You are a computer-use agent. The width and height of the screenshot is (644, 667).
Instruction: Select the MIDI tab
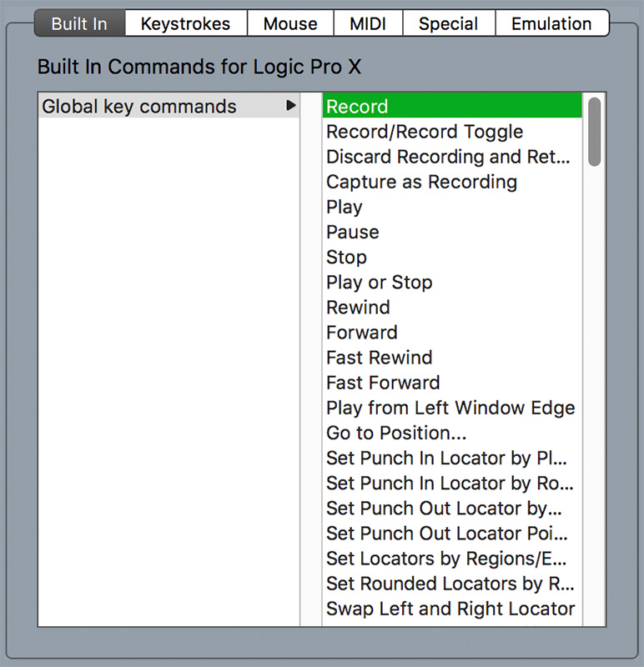[x=368, y=24]
